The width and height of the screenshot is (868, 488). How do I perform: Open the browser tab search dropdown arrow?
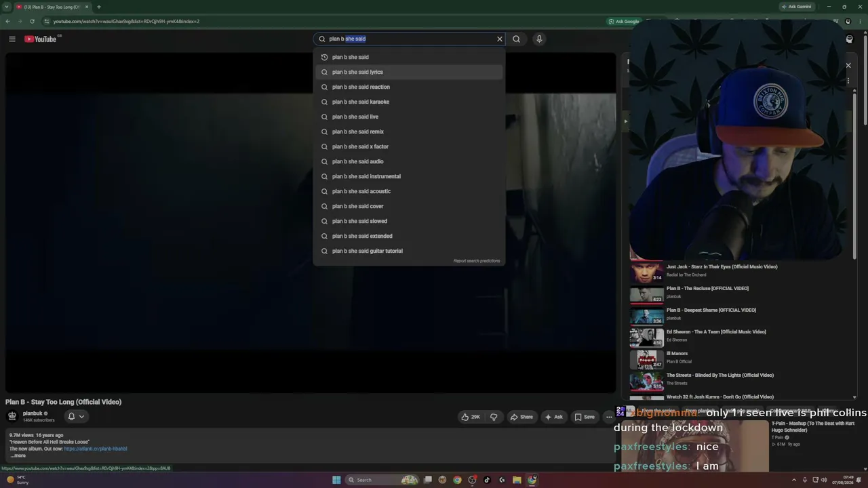point(7,7)
